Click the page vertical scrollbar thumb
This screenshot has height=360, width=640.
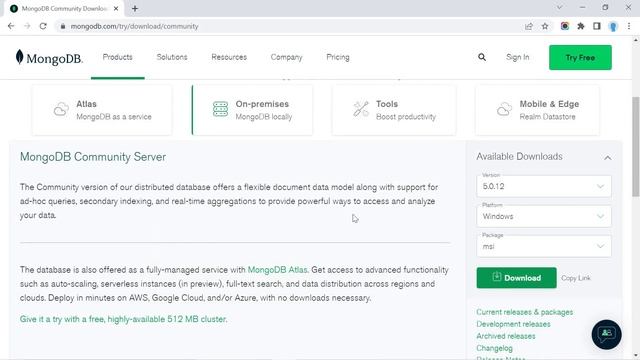636,147
